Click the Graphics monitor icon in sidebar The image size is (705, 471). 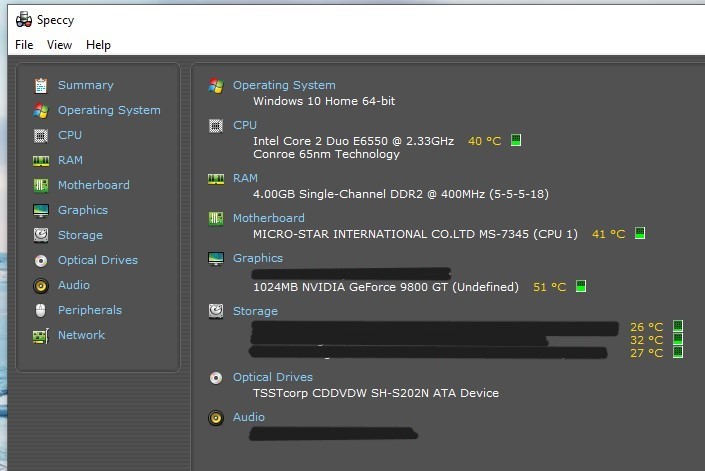pyautogui.click(x=41, y=210)
